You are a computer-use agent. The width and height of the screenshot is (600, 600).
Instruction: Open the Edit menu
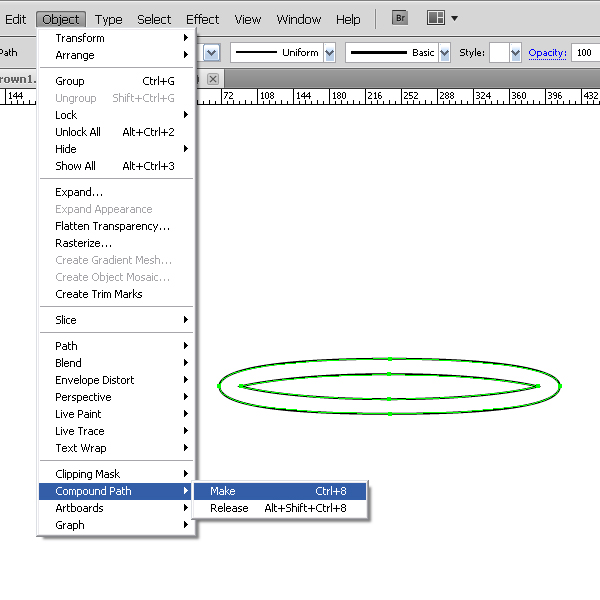pos(15,19)
